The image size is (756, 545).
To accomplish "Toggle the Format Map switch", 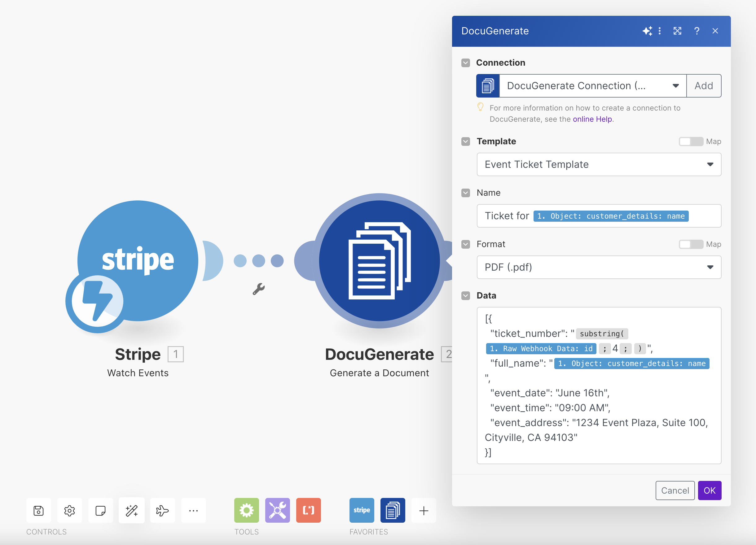I will (x=691, y=245).
